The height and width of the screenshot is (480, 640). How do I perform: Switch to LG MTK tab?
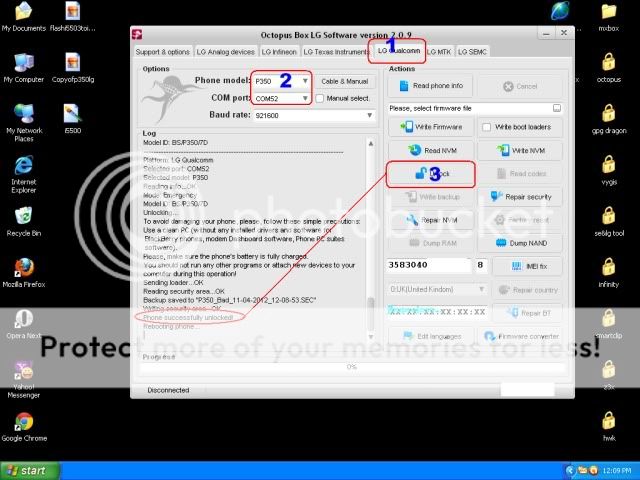(x=439, y=52)
